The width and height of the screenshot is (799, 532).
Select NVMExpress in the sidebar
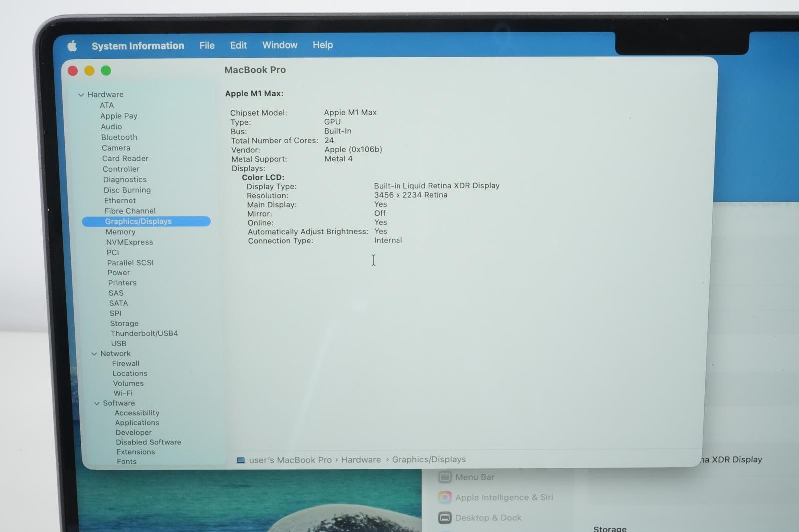point(129,242)
